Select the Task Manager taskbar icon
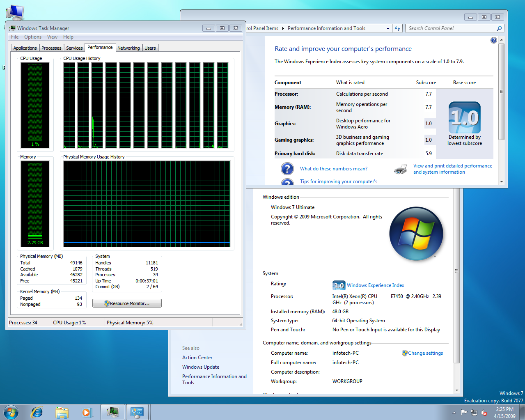This screenshot has width=525, height=420. 112,412
